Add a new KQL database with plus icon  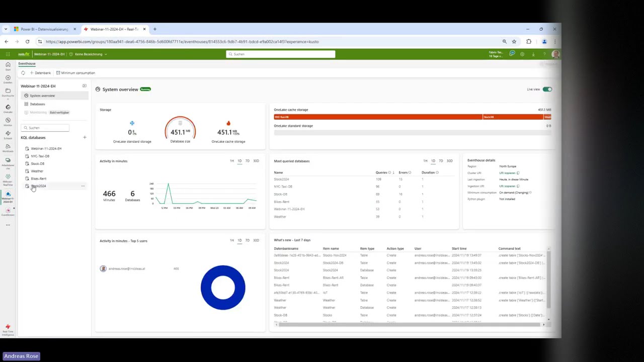pos(85,137)
